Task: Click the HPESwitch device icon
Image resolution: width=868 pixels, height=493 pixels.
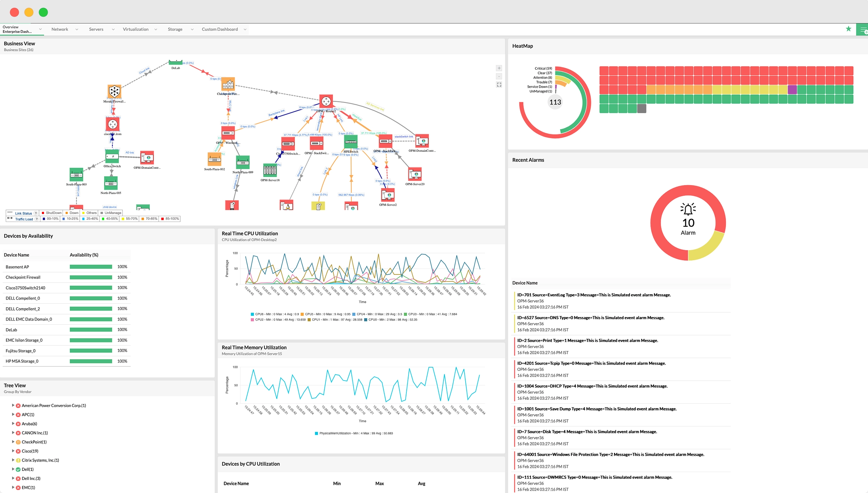Action: [350, 141]
